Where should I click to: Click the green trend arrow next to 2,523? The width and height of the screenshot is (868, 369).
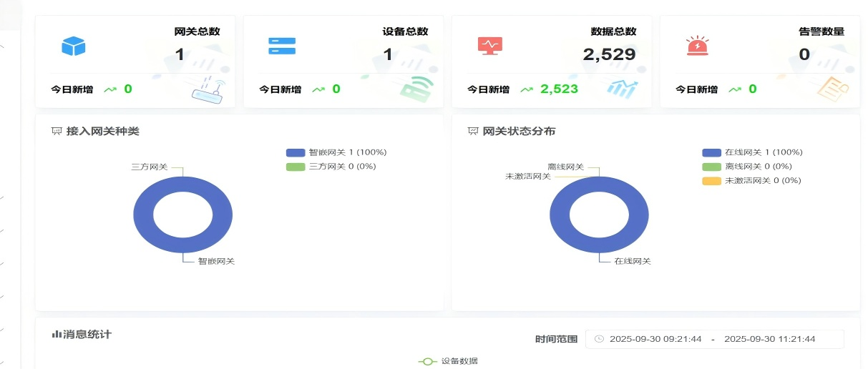point(527,89)
